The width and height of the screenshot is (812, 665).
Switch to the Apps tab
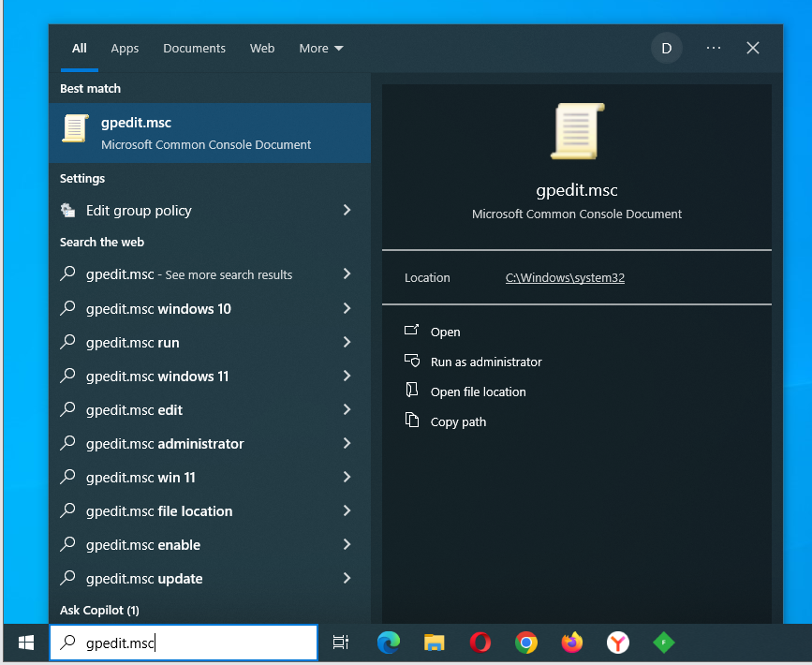coord(125,49)
